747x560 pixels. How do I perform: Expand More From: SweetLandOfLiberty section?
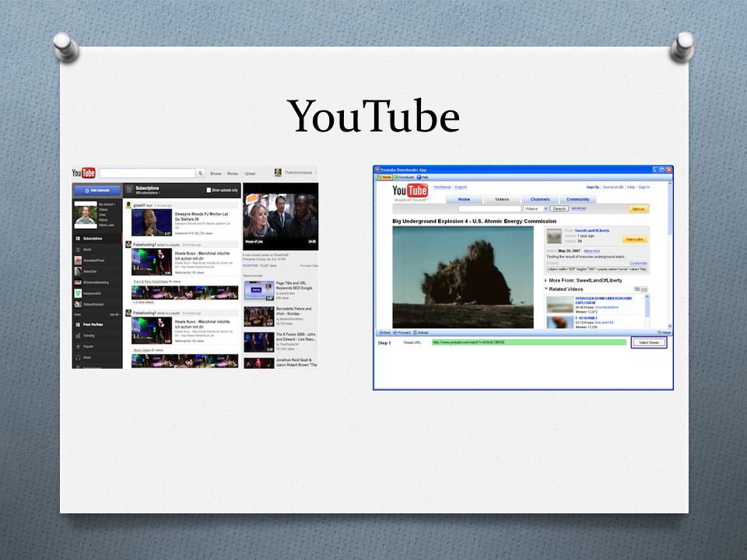pos(546,281)
